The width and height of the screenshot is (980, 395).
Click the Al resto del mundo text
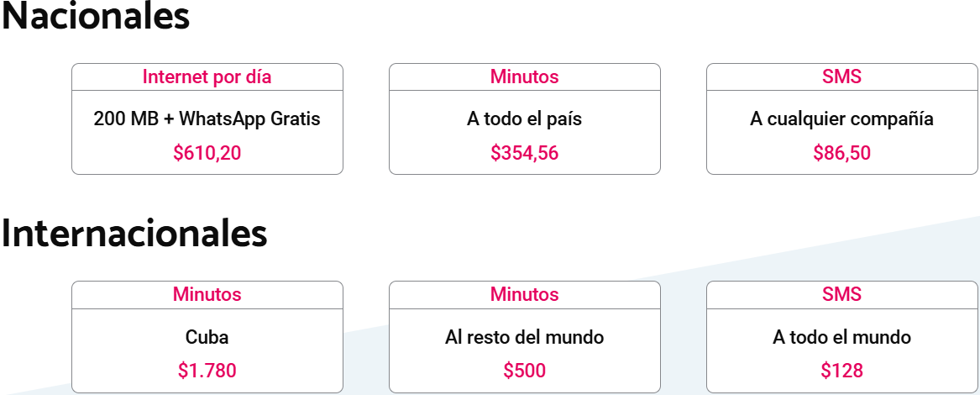tap(524, 337)
